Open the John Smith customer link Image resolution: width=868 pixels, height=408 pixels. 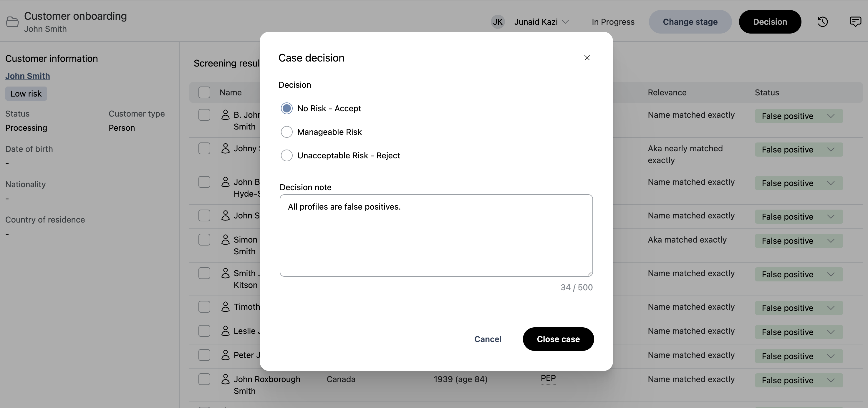(28, 76)
